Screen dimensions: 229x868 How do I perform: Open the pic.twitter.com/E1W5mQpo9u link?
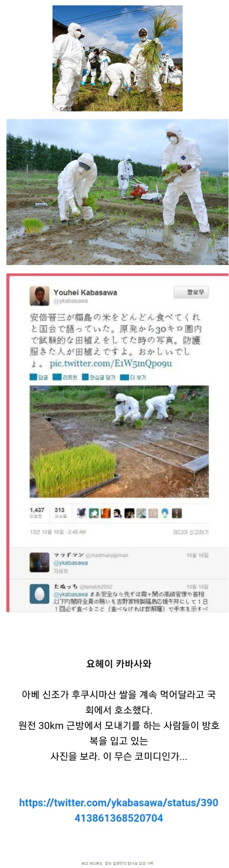[111, 363]
